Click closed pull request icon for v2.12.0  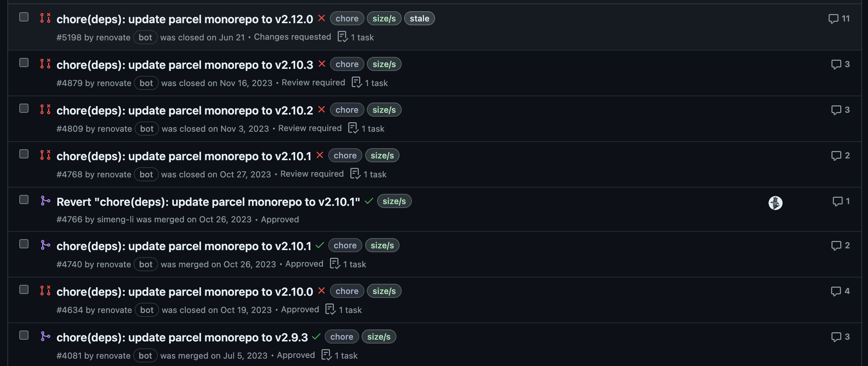(x=45, y=18)
